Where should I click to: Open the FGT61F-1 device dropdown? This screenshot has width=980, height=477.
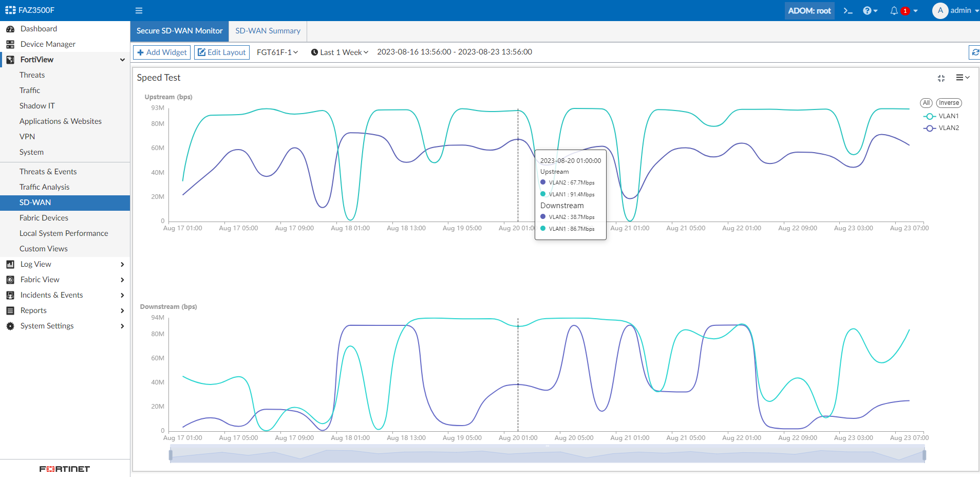[x=277, y=52]
